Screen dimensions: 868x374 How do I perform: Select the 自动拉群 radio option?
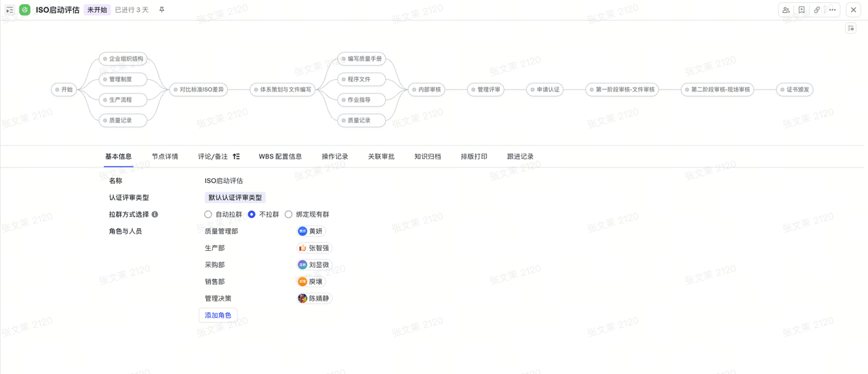tap(208, 215)
